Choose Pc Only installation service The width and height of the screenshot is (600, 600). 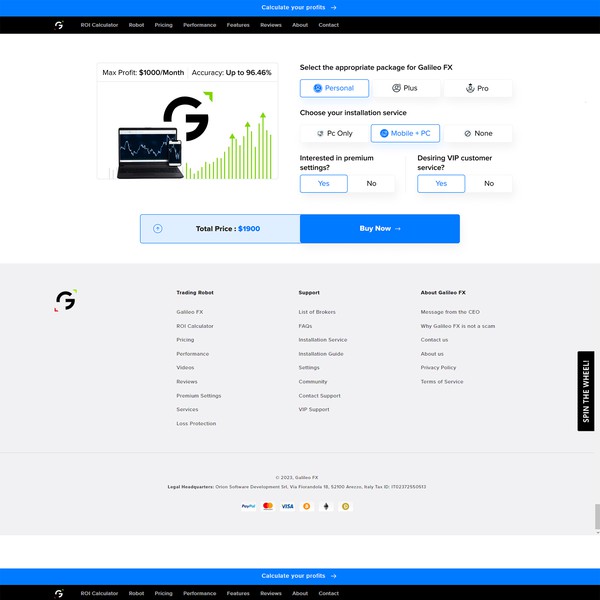point(334,133)
